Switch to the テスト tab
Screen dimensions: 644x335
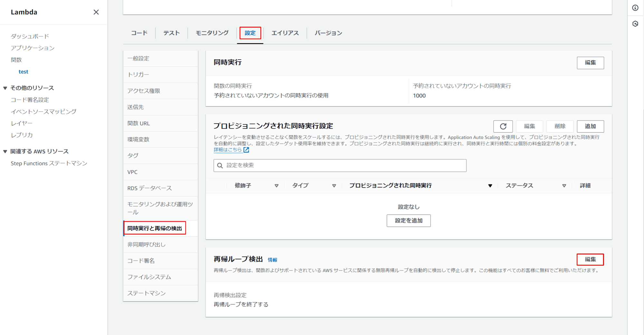click(x=171, y=33)
